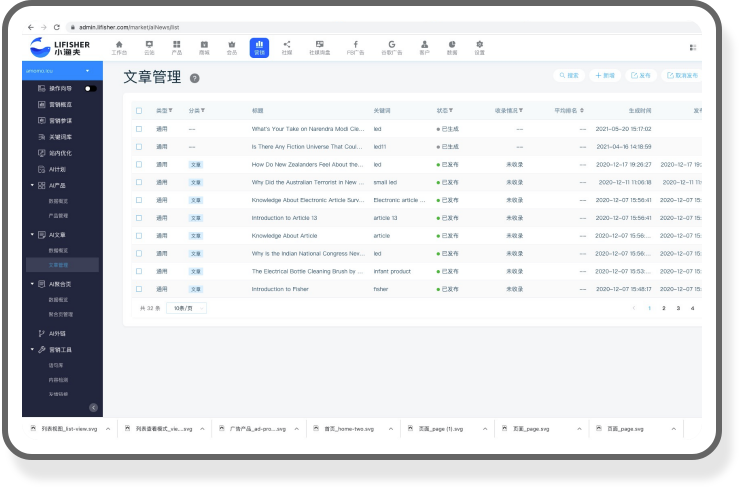Open the 社媒 share icon in top navigation

(287, 47)
